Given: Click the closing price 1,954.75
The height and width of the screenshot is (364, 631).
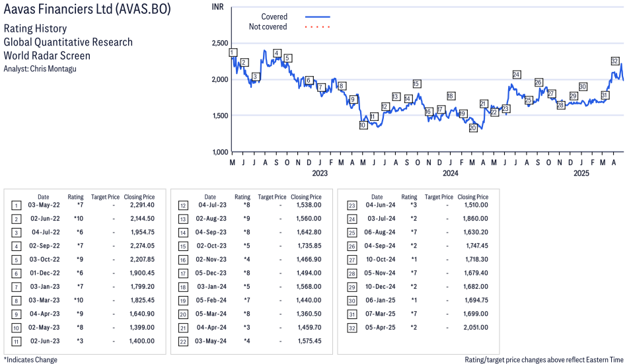Looking at the screenshot, I should coord(143,233).
